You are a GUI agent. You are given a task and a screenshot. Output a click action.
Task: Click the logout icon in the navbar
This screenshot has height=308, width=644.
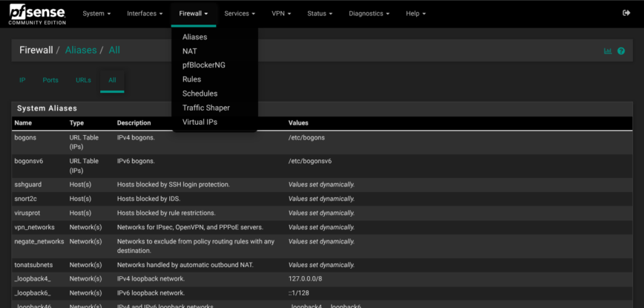point(626,13)
